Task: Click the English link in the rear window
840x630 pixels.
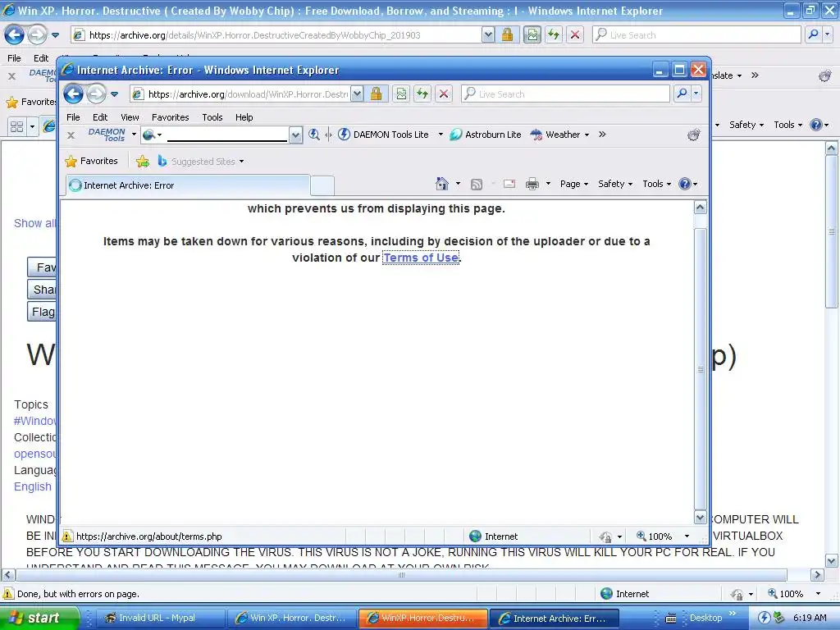Action: 33,486
